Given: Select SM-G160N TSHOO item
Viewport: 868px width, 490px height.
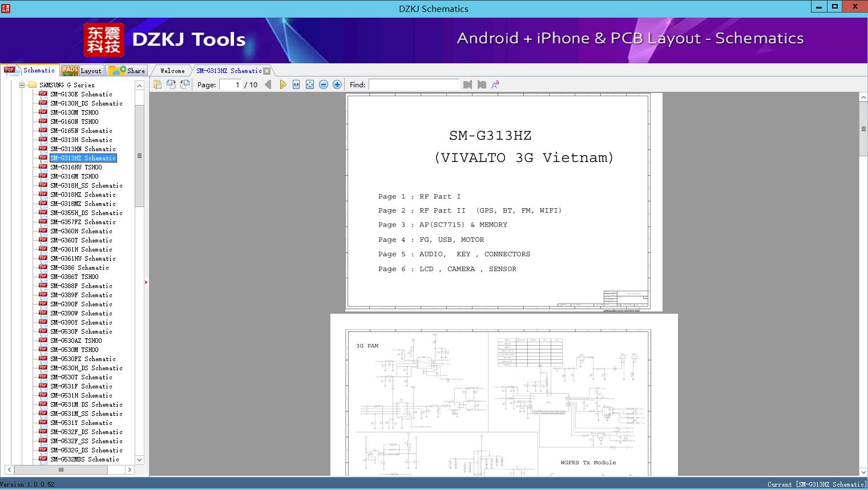Looking at the screenshot, I should (x=74, y=122).
